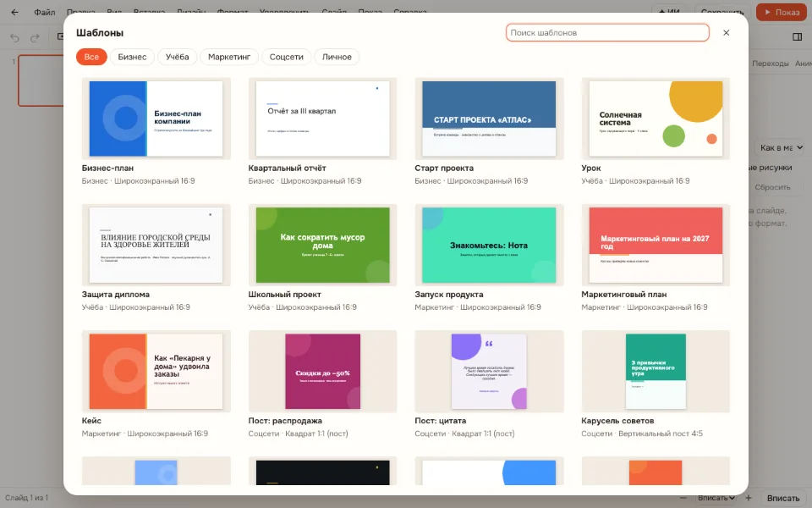812x508 pixels.
Task: Click the minus zoom-out icon in the status bar
Action: pyautogui.click(x=683, y=498)
